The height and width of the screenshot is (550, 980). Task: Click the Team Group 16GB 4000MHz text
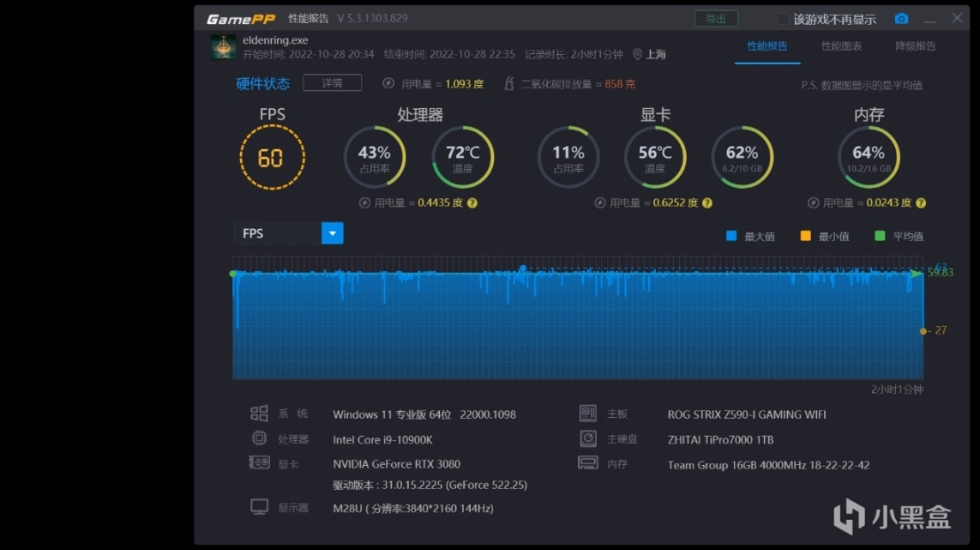tap(768, 465)
